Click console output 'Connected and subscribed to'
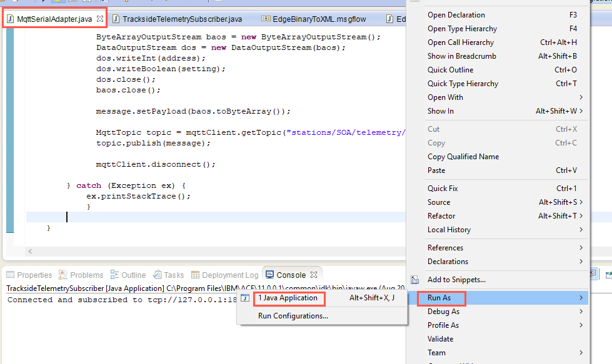612x364 pixels. click(x=75, y=300)
